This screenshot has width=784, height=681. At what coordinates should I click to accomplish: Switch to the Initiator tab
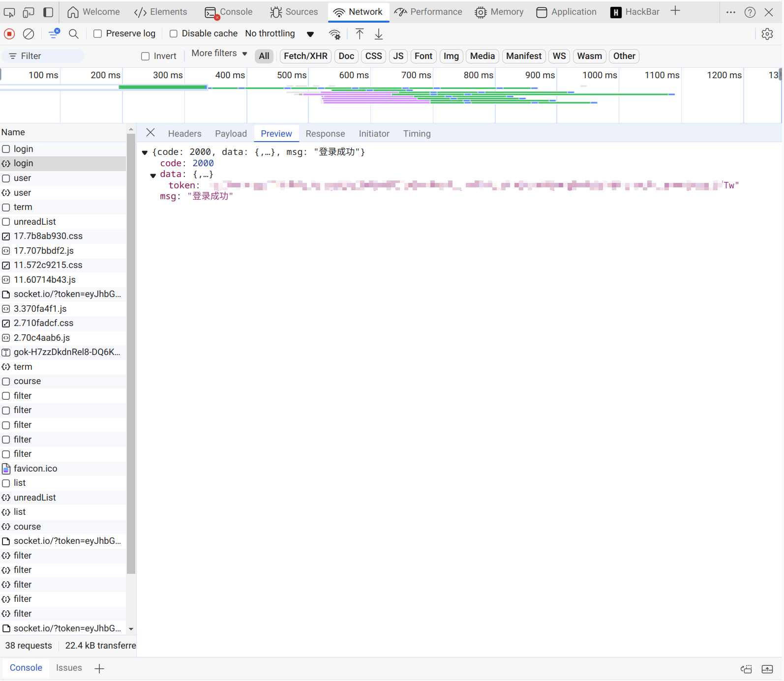(x=374, y=134)
